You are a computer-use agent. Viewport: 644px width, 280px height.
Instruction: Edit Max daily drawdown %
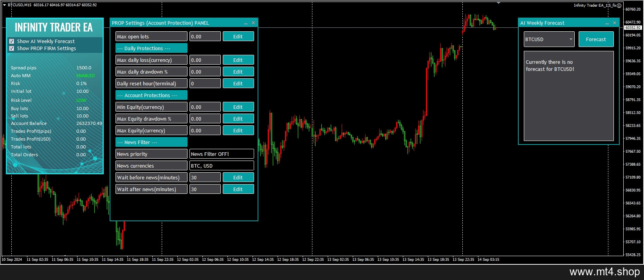click(238, 72)
